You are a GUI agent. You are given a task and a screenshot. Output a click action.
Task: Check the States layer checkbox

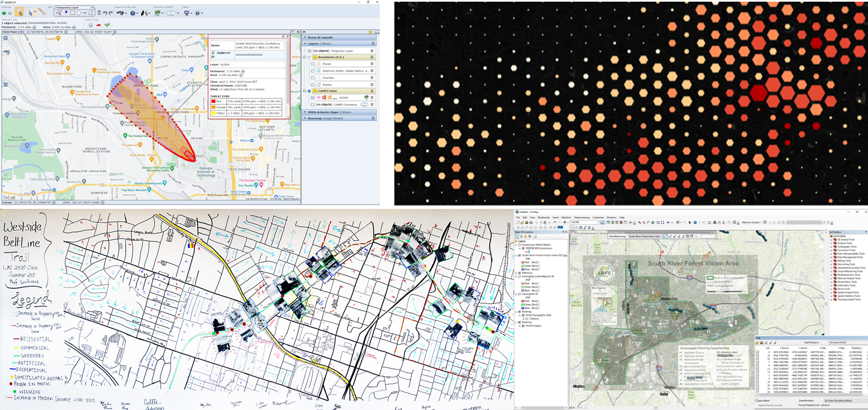pyautogui.click(x=313, y=85)
